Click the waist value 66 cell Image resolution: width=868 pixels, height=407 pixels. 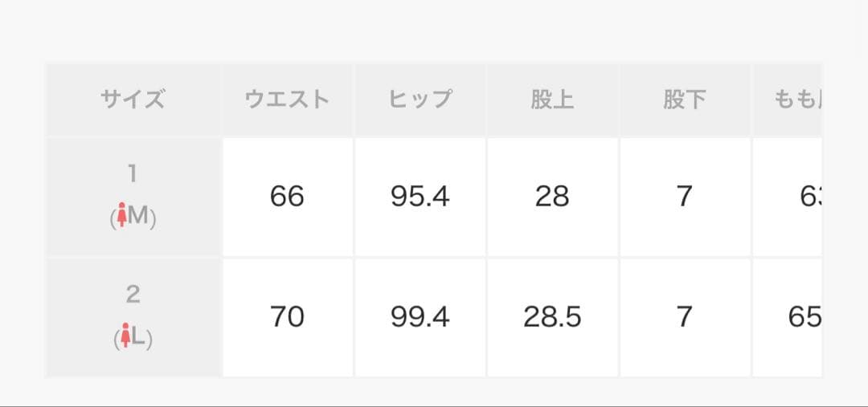click(x=287, y=197)
